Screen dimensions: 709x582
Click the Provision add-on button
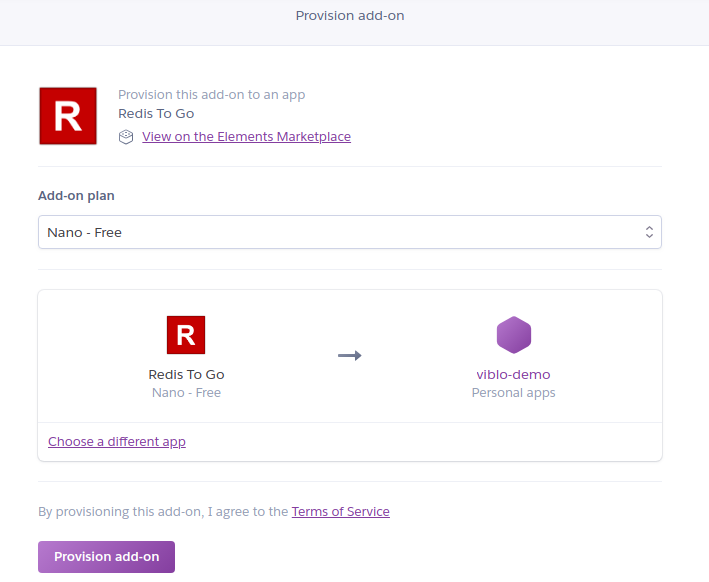(x=106, y=557)
